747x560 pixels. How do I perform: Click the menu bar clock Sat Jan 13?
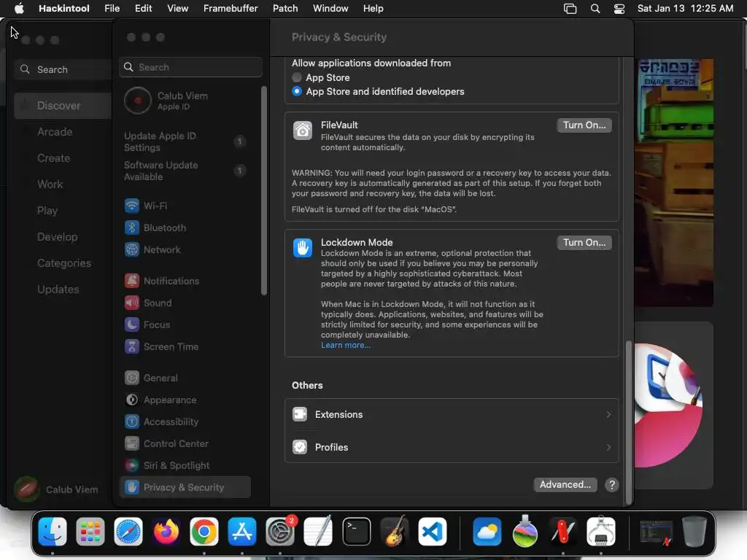coord(685,8)
